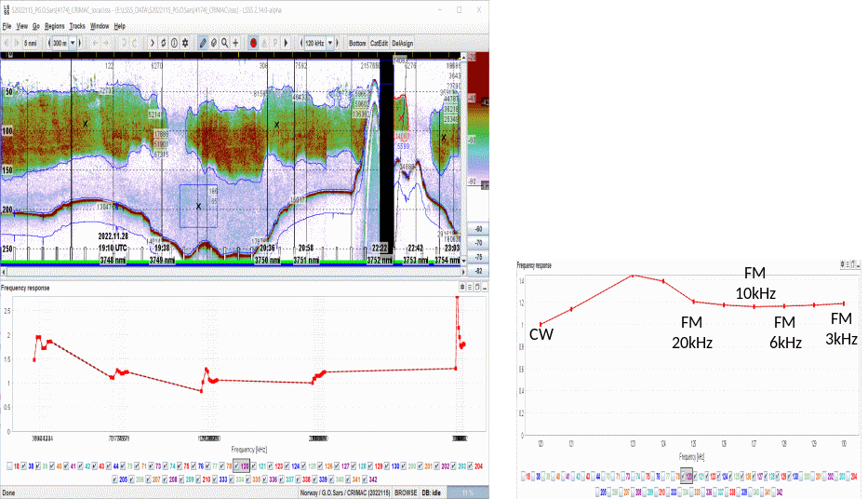
Task: Increase depth range right of 300 m
Action: (x=80, y=43)
